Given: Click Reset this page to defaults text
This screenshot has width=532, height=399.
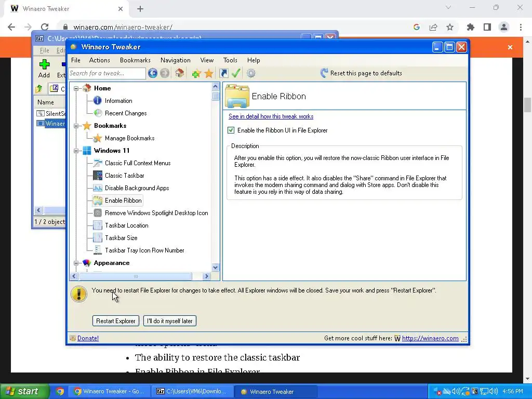Looking at the screenshot, I should [366, 73].
